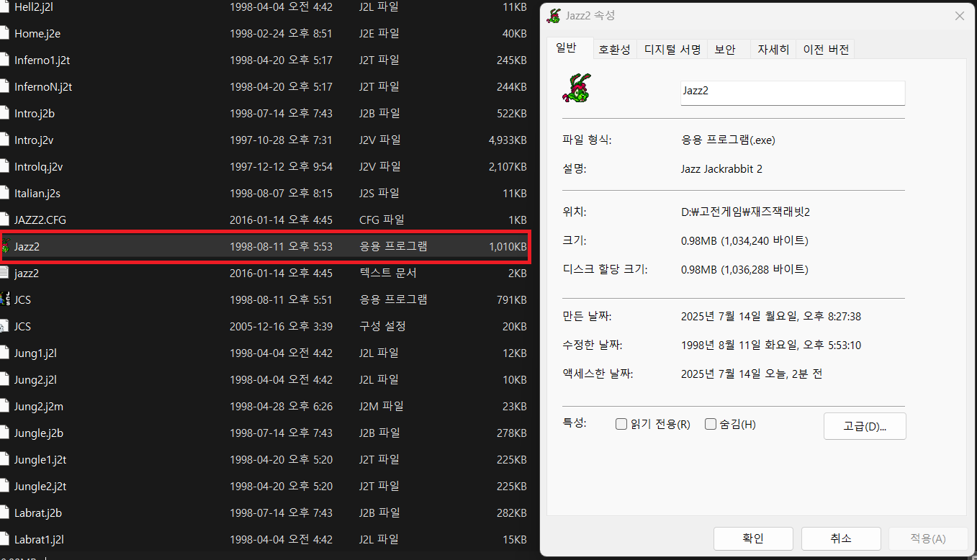Click the 수정한 날짜 value 1998년 8월 11일
977x560 pixels.
(771, 345)
